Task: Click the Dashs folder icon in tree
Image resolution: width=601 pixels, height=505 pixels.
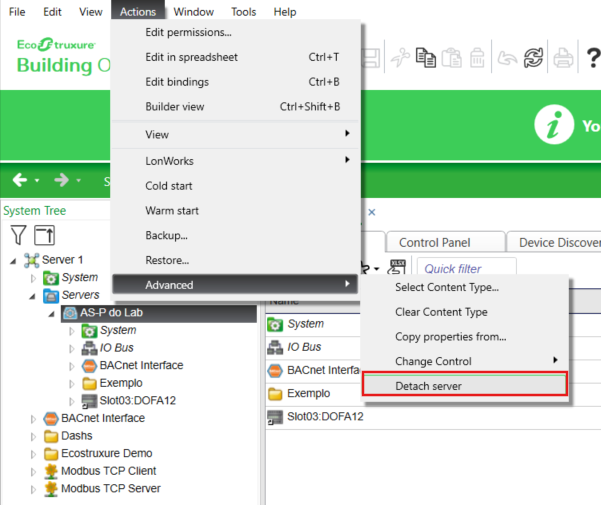Action: 51,436
